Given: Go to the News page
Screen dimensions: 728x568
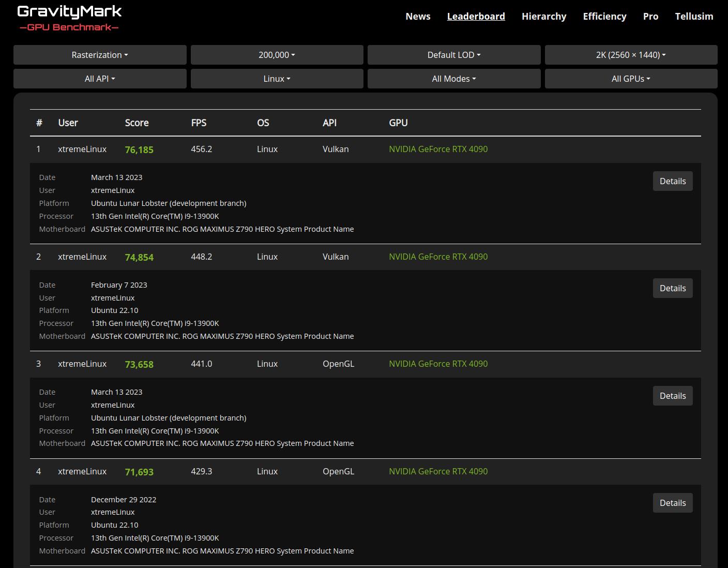Looking at the screenshot, I should [x=418, y=17].
